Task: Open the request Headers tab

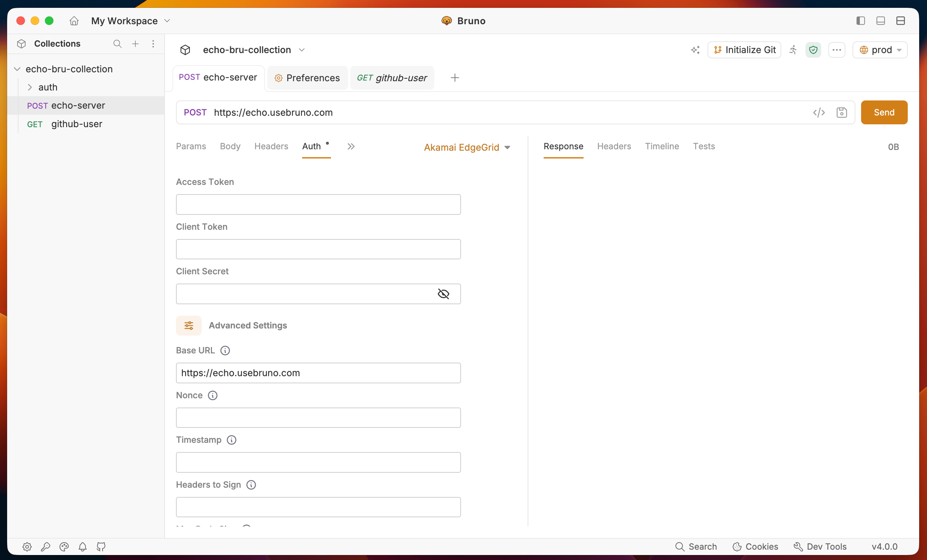Action: pos(271,146)
